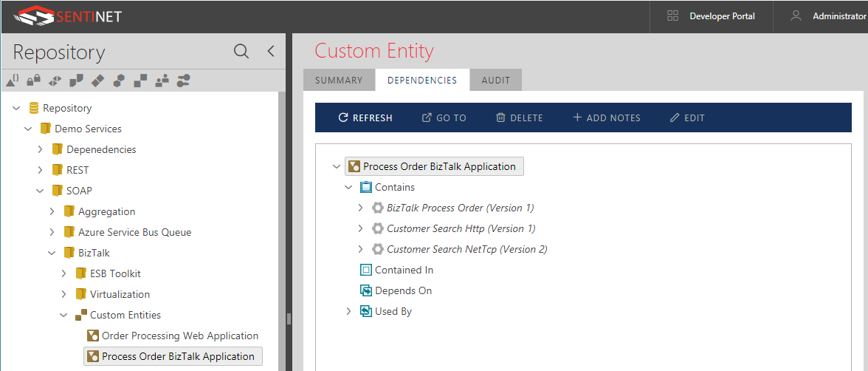Open the Audit tab
Viewport: 868px width, 371px height.
click(495, 80)
